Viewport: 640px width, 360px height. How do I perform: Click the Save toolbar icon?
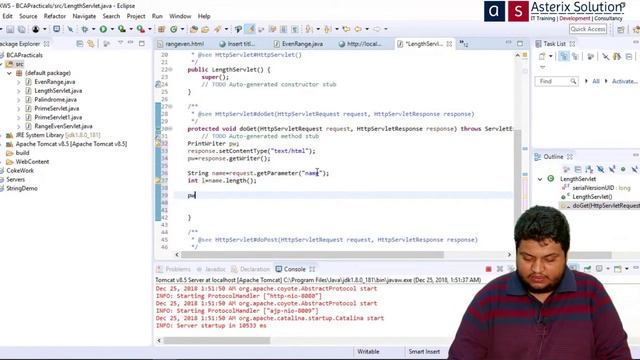pyautogui.click(x=10, y=29)
